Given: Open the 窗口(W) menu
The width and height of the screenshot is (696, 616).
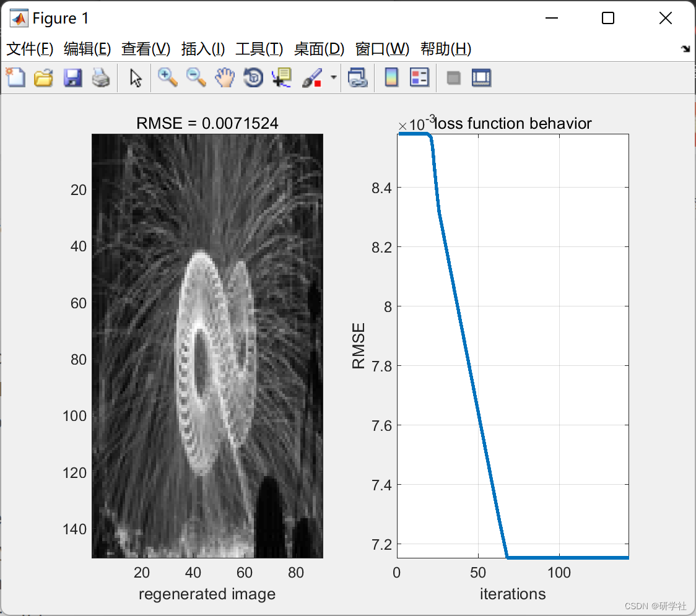Looking at the screenshot, I should point(383,49).
